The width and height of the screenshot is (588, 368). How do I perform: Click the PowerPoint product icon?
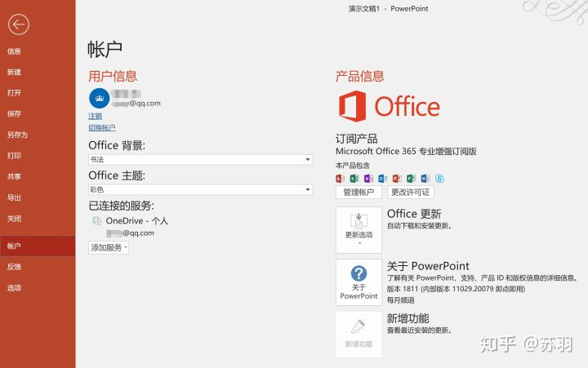pyautogui.click(x=397, y=179)
